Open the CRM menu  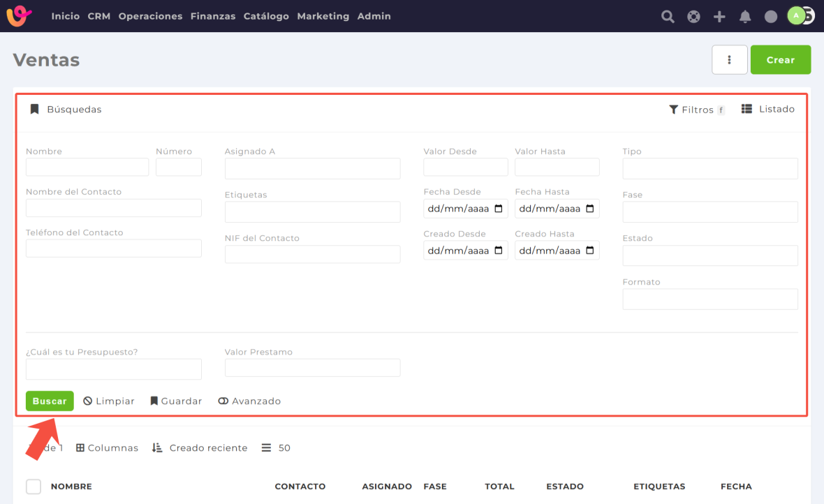(99, 16)
